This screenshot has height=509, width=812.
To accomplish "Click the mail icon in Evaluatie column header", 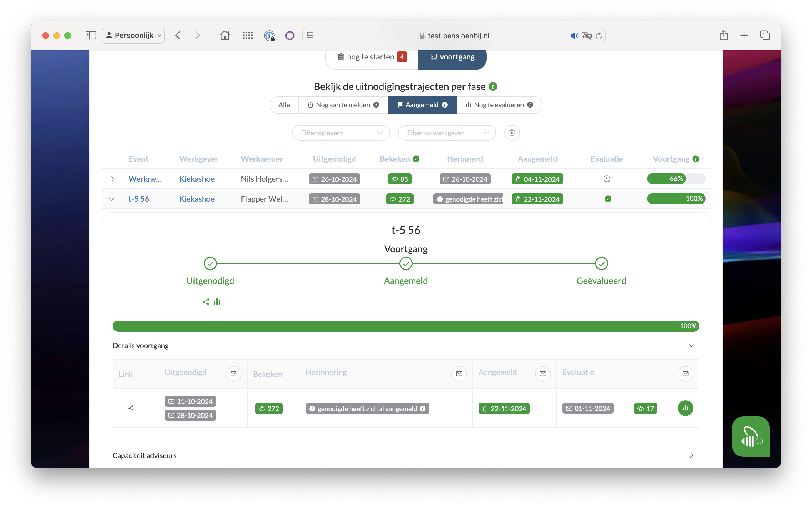I will point(685,374).
